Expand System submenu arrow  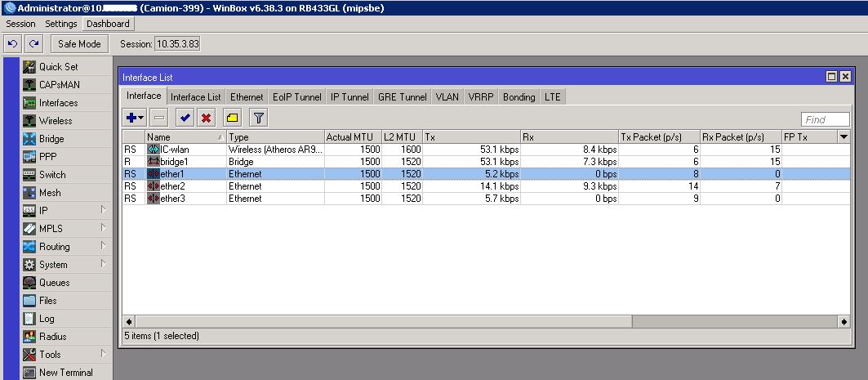103,263
